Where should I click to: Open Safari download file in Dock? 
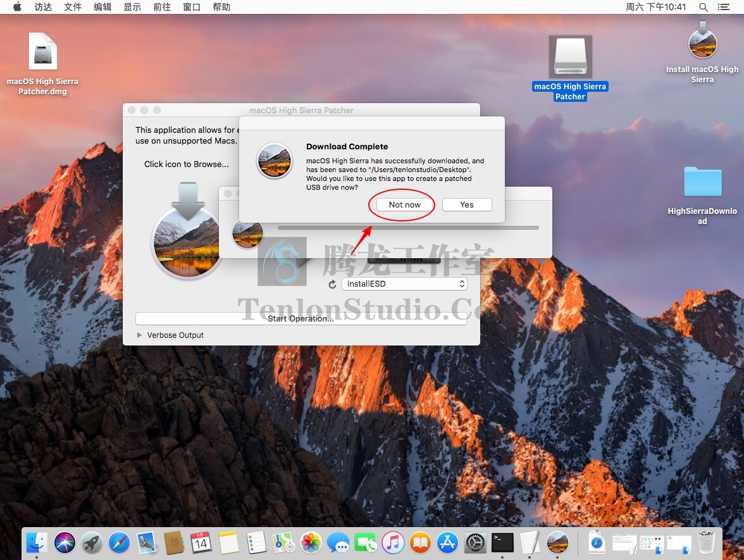click(x=597, y=542)
